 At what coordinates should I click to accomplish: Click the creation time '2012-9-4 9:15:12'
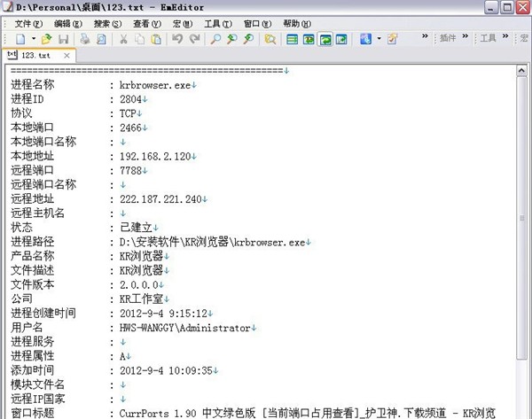point(163,314)
